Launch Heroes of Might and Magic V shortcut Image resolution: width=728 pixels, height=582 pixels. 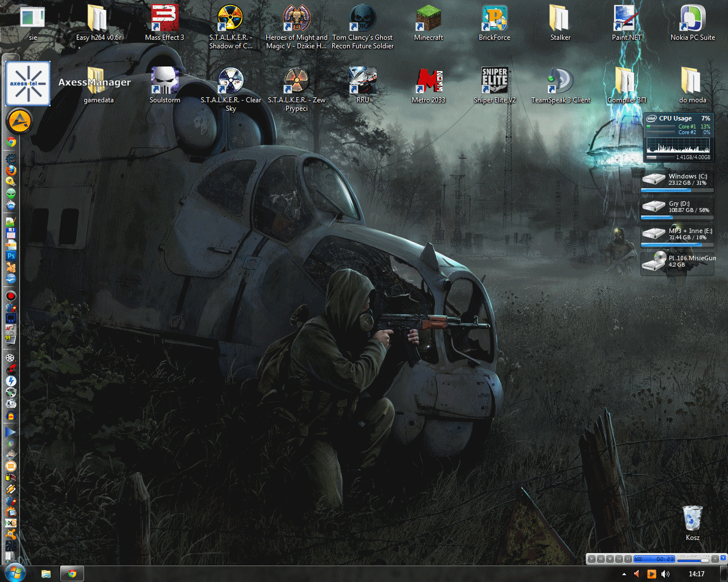[296, 27]
